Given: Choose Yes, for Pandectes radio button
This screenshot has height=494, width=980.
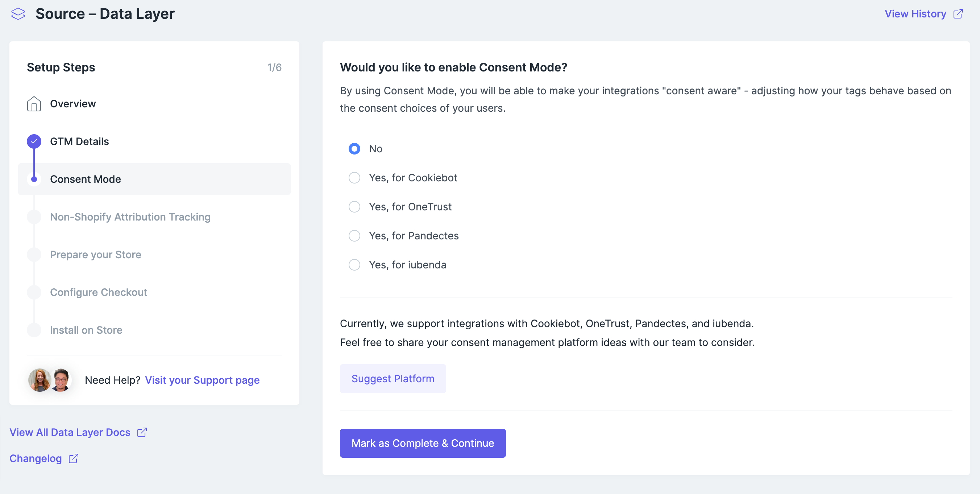Looking at the screenshot, I should pos(354,236).
